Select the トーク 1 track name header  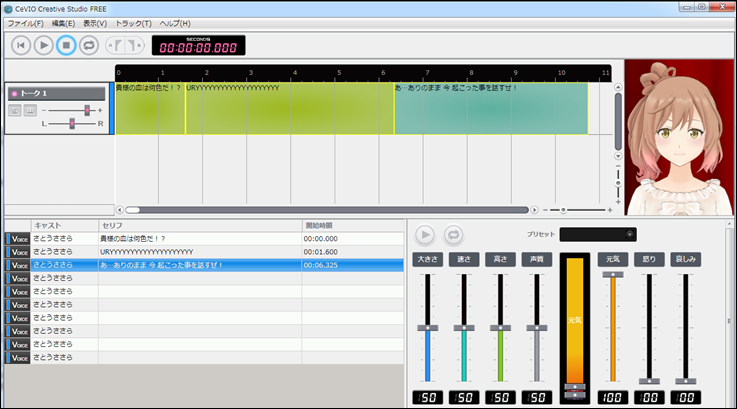pyautogui.click(x=56, y=94)
